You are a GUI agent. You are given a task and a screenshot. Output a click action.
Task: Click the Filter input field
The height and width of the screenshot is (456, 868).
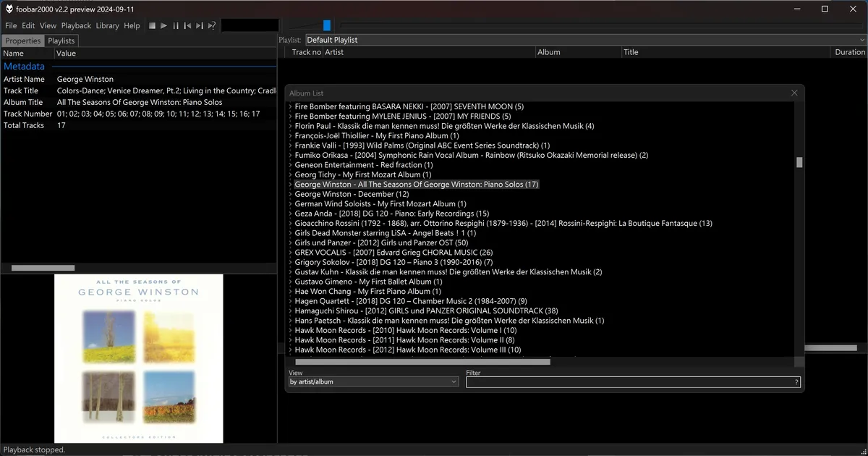[x=633, y=382]
